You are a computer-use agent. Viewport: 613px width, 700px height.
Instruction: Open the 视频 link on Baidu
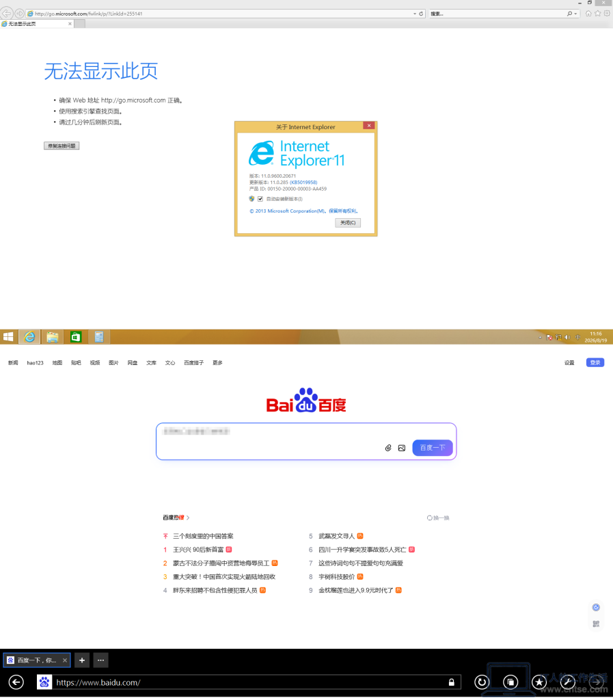click(94, 363)
